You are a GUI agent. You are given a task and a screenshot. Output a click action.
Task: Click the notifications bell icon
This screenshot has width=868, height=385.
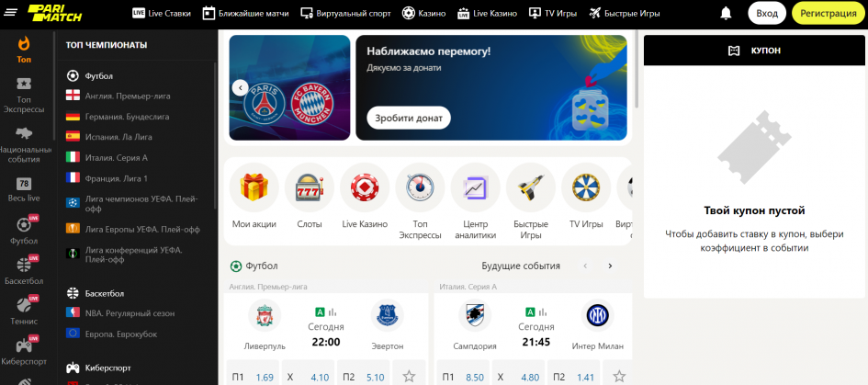tap(726, 13)
